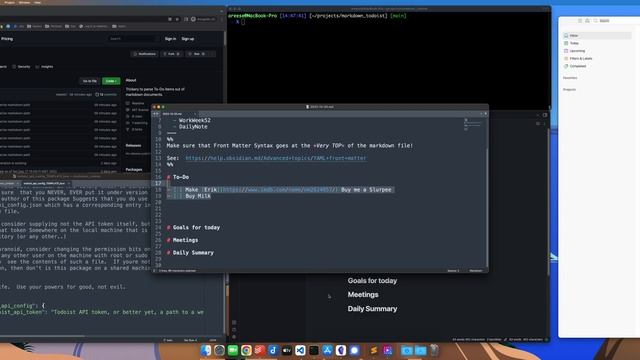Open the Obsidian help YAML front matter link
640x360 pixels.
[276, 158]
